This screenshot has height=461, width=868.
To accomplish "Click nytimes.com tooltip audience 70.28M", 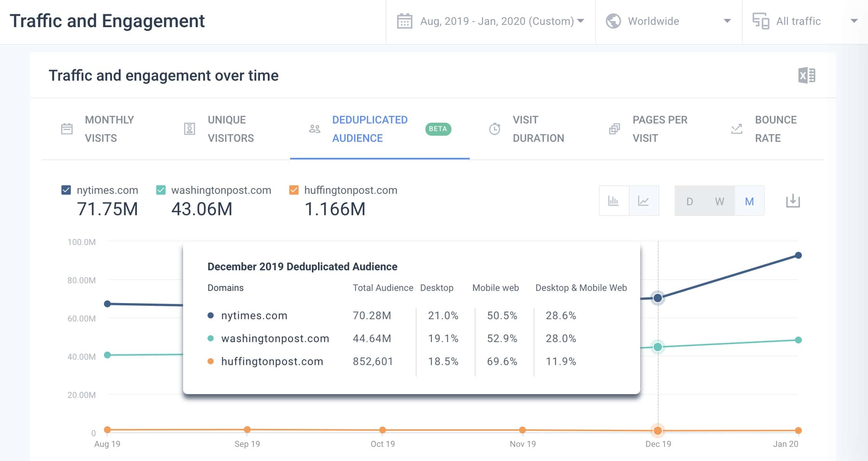I will [x=372, y=315].
